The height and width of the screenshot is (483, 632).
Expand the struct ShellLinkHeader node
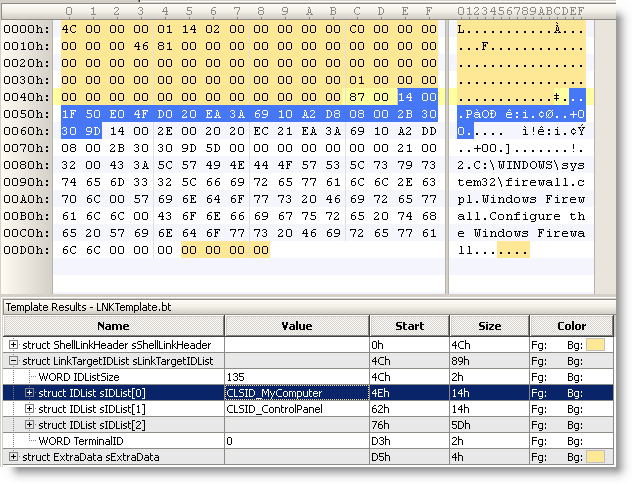coord(13,344)
